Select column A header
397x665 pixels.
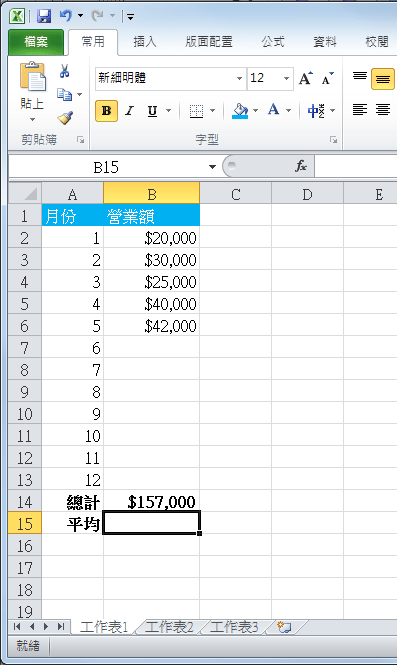point(73,194)
